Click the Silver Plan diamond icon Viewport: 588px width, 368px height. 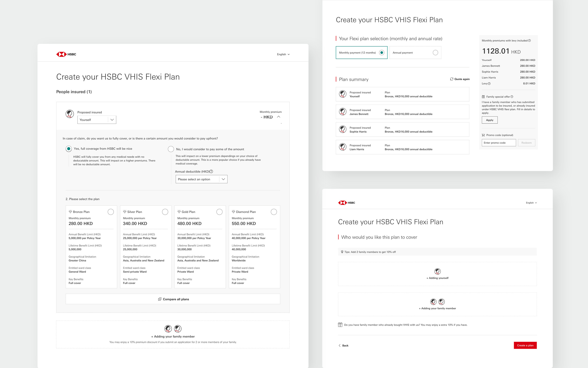click(125, 212)
